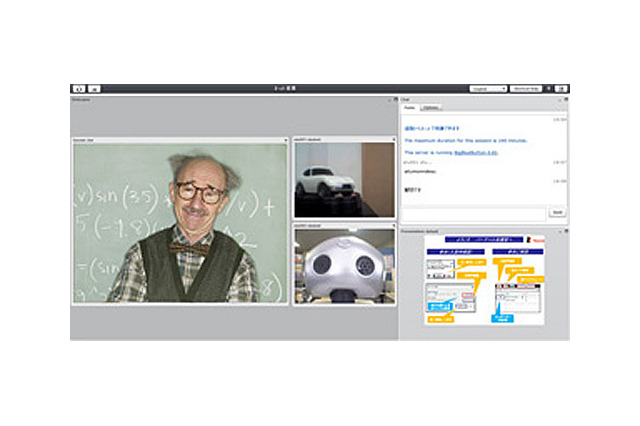
Task: Click the logout icon at top right
Action: coord(561,89)
